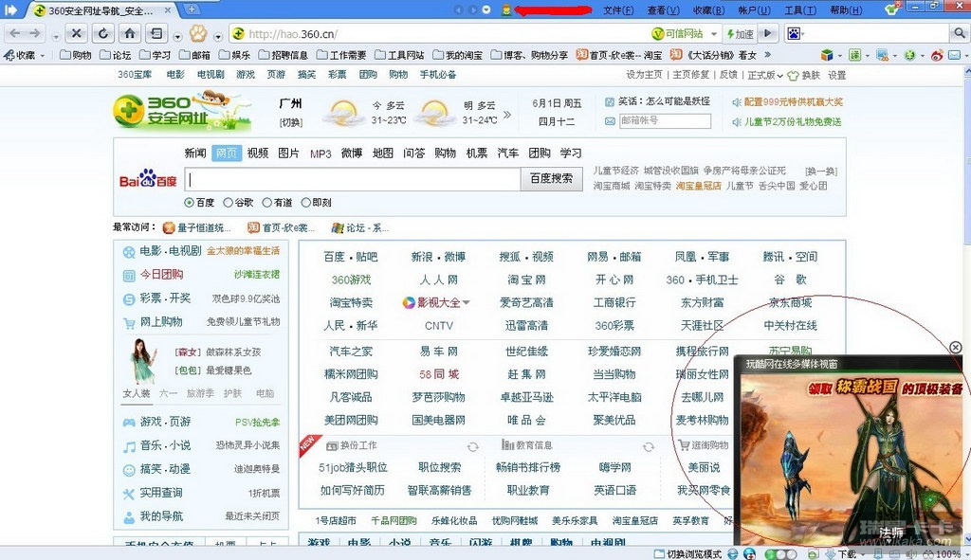Open a new tab with plus button

point(192,9)
